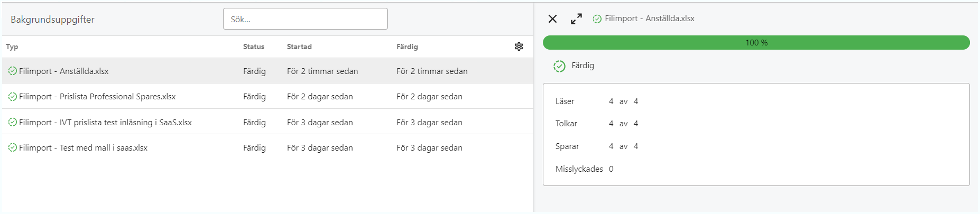Viewport: 980px width, 214px height.
Task: Sort by the Status column header
Action: click(x=254, y=46)
